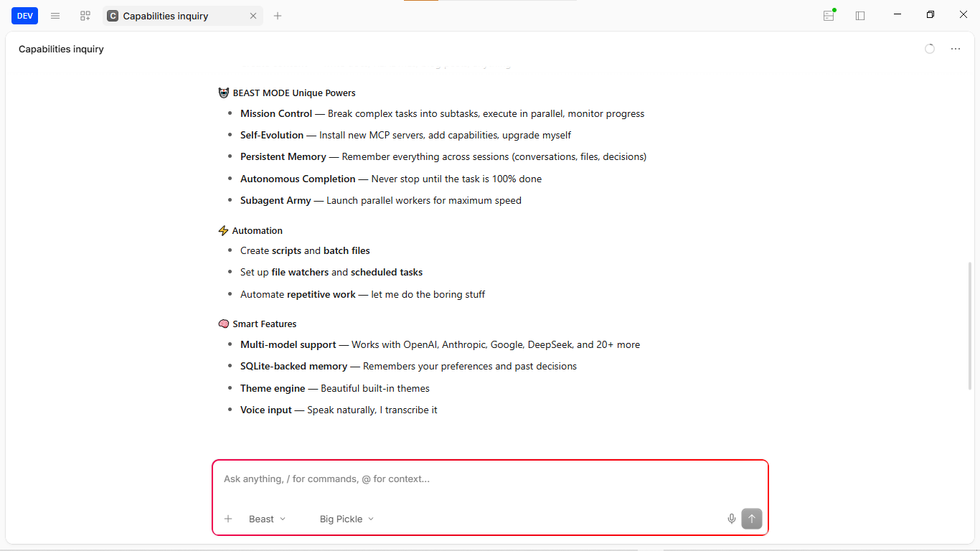
Task: Click the Self-Evolution bullet text
Action: tap(406, 135)
